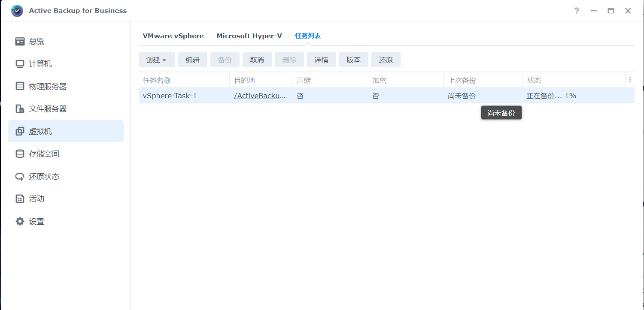Open the 设置 section label
This screenshot has height=310, width=644.
coord(36,221)
